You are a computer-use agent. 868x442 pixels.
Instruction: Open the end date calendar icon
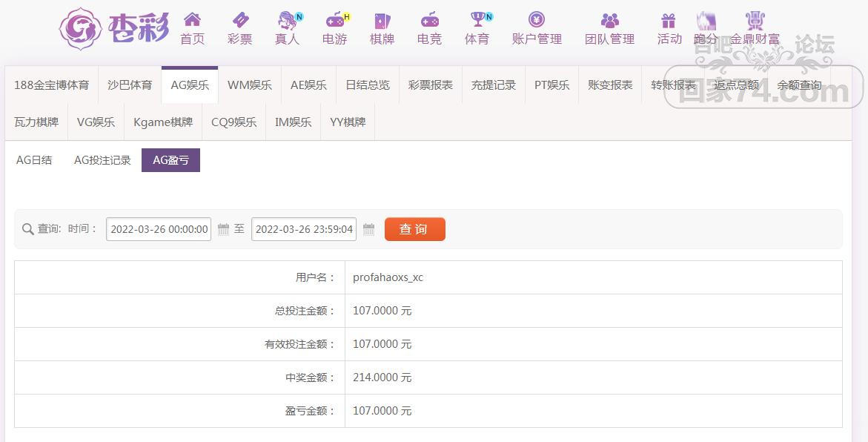coord(368,229)
